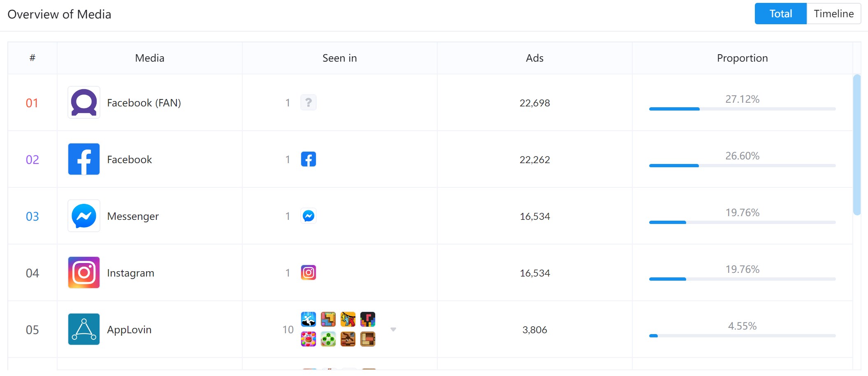The height and width of the screenshot is (376, 868).
Task: Click small Messenger icon in Seen in
Action: 309,216
